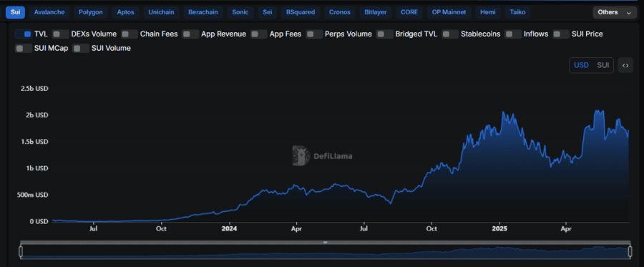This screenshot has height=267, width=644.
Task: Click the 2.5b USD axis label
Action: (x=34, y=88)
